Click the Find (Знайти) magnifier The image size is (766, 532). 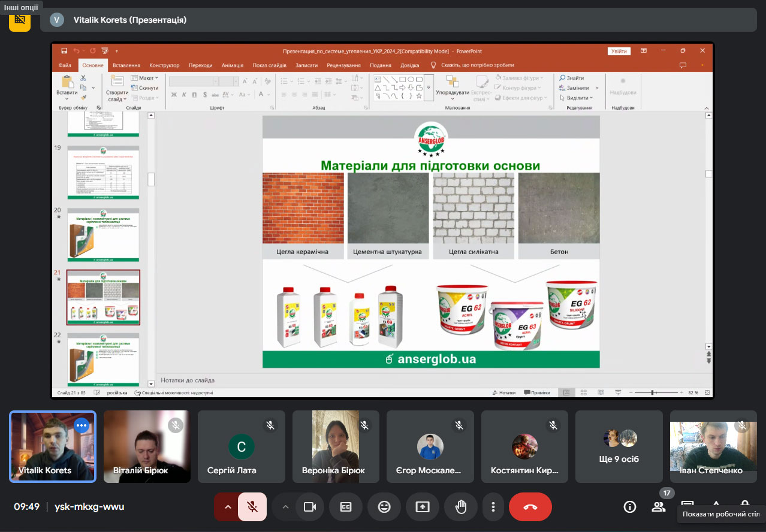pos(563,78)
